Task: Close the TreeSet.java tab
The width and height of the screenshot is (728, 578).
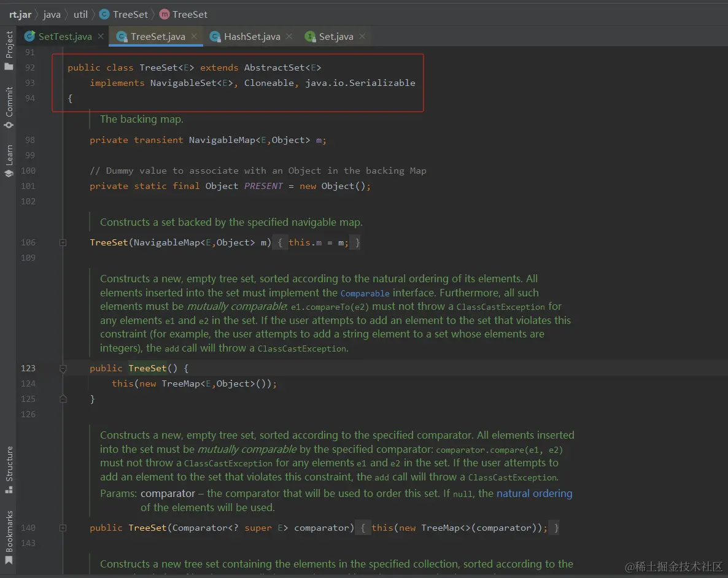Action: click(194, 36)
